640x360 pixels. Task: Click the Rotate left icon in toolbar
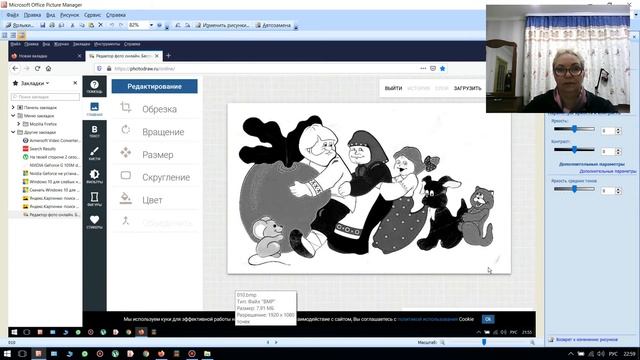click(178, 25)
